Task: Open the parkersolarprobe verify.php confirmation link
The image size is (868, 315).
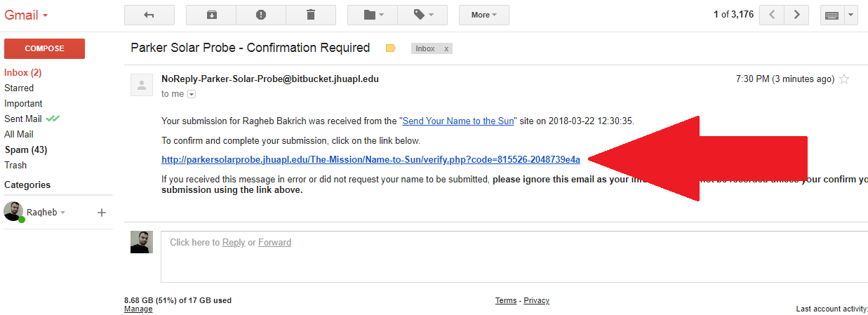Action: point(370,159)
